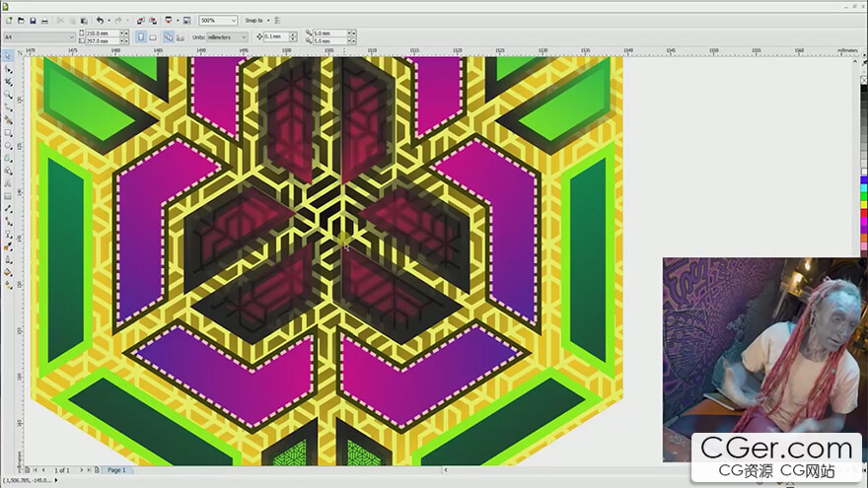Pick the magenta palette swatch
This screenshot has width=868, height=488.
(864, 221)
